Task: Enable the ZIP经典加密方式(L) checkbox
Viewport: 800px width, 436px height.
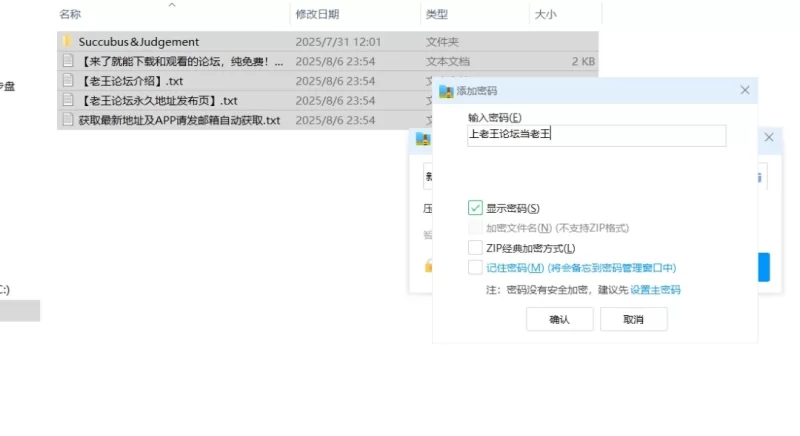Action: 475,248
